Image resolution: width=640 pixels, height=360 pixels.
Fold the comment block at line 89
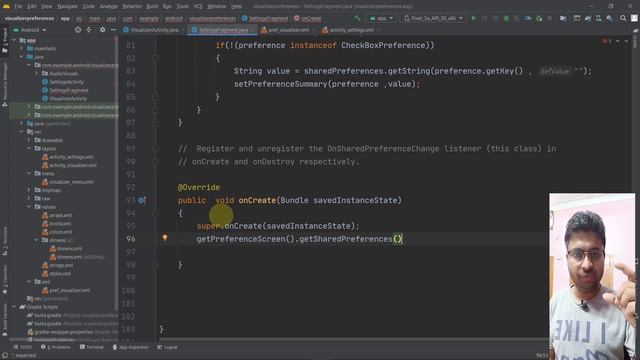pyautogui.click(x=156, y=149)
